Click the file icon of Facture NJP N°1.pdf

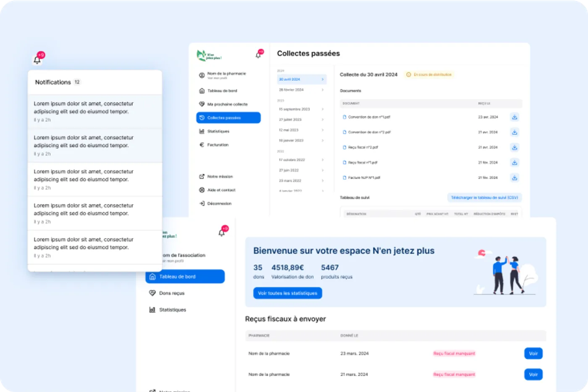[344, 178]
